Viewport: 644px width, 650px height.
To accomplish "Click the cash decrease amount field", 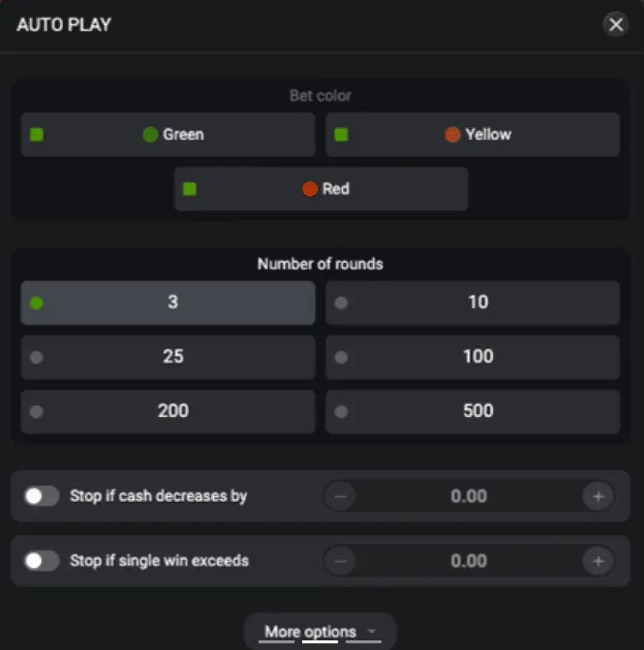I will coord(469,496).
